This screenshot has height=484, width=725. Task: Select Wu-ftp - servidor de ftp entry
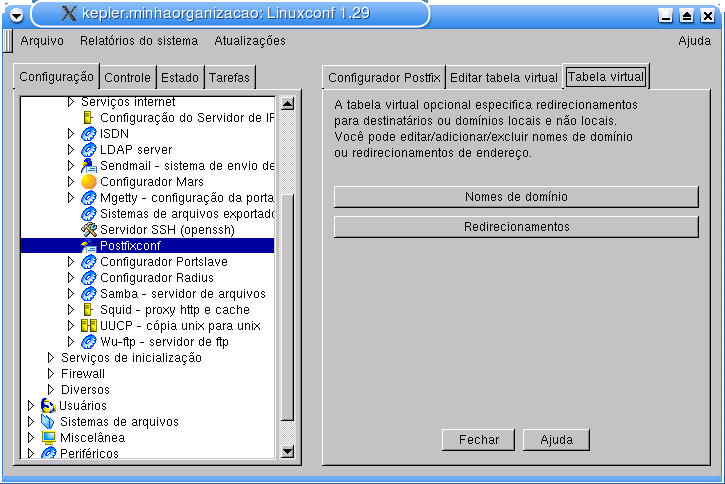pyautogui.click(x=164, y=342)
